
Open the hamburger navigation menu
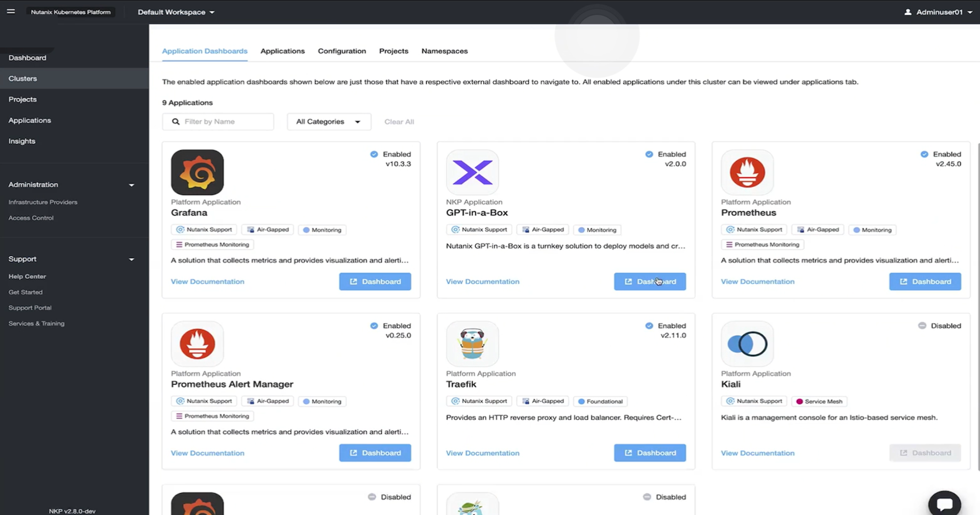[x=11, y=11]
